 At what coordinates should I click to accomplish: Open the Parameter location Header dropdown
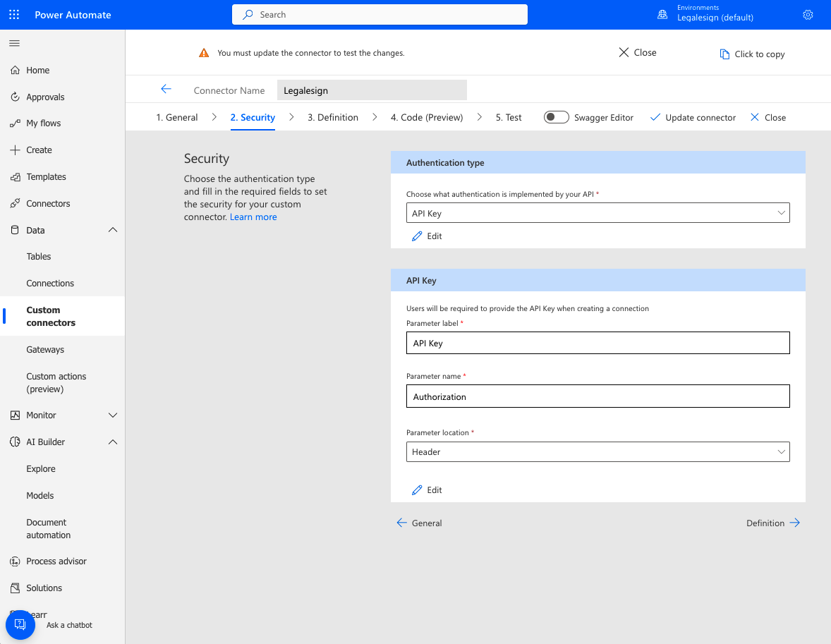coord(598,451)
